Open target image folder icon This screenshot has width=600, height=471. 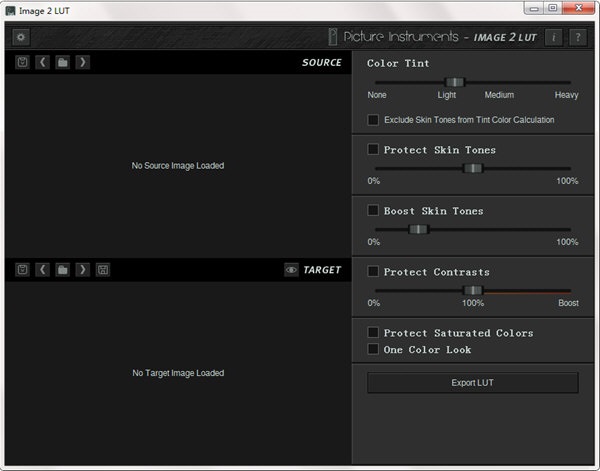coord(63,270)
